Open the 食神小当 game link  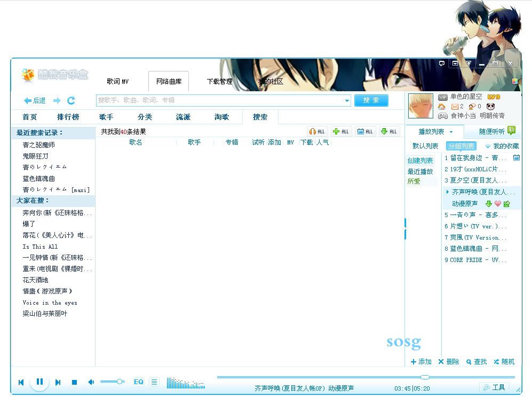click(463, 116)
